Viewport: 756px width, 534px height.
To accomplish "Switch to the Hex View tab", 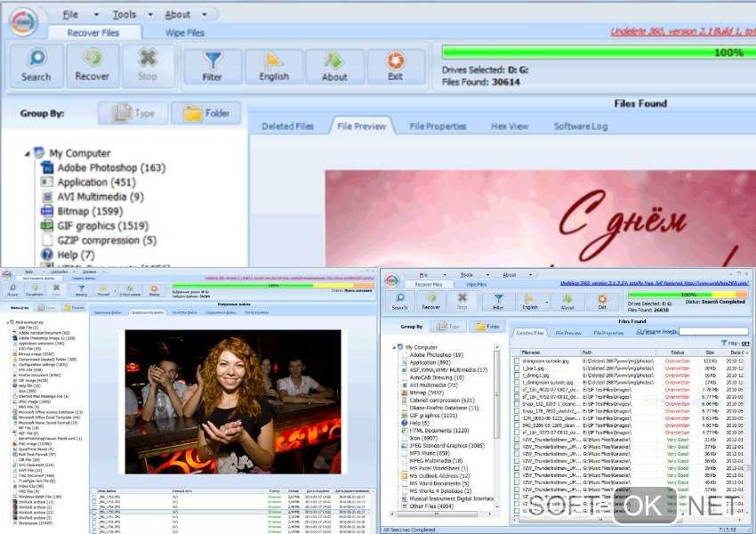I will [510, 126].
